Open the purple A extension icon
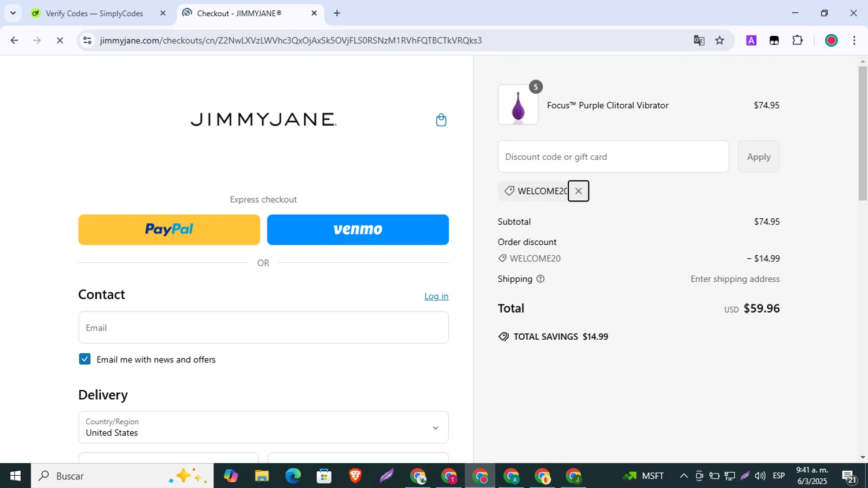Viewport: 868px width, 488px height. tap(751, 41)
